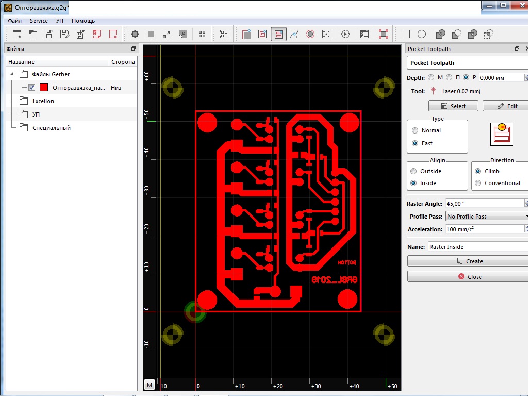This screenshot has width=532, height=399.
Task: Pick Conventional milling direction
Action: [x=478, y=183]
